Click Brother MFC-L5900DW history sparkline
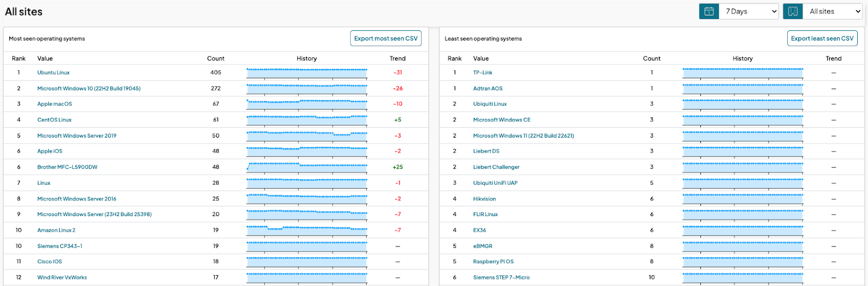 coord(307,168)
